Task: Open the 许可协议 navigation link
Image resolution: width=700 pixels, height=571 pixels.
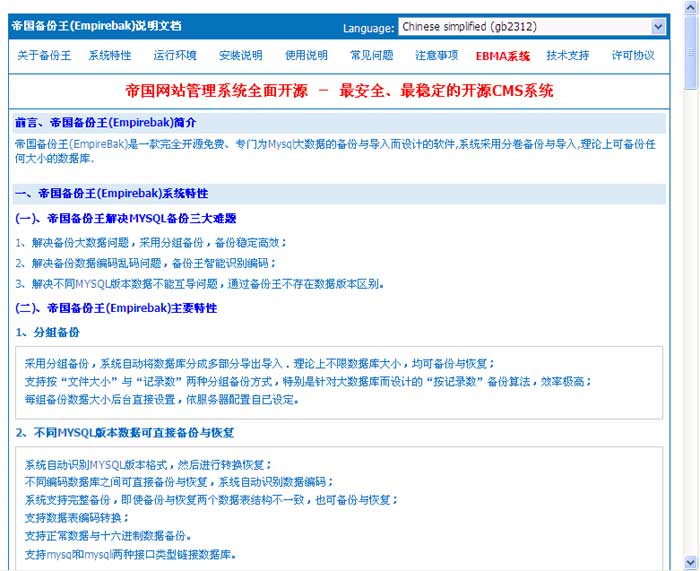Action: point(633,56)
